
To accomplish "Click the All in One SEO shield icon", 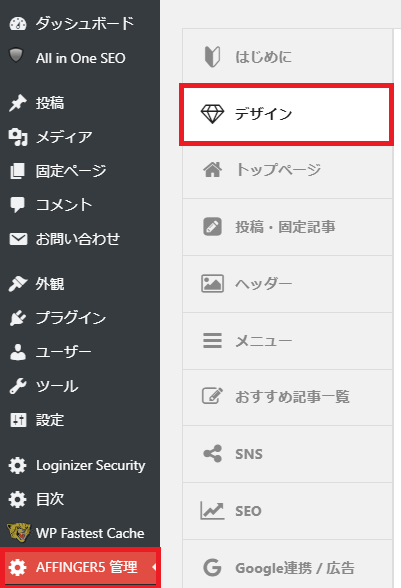I will [x=16, y=55].
